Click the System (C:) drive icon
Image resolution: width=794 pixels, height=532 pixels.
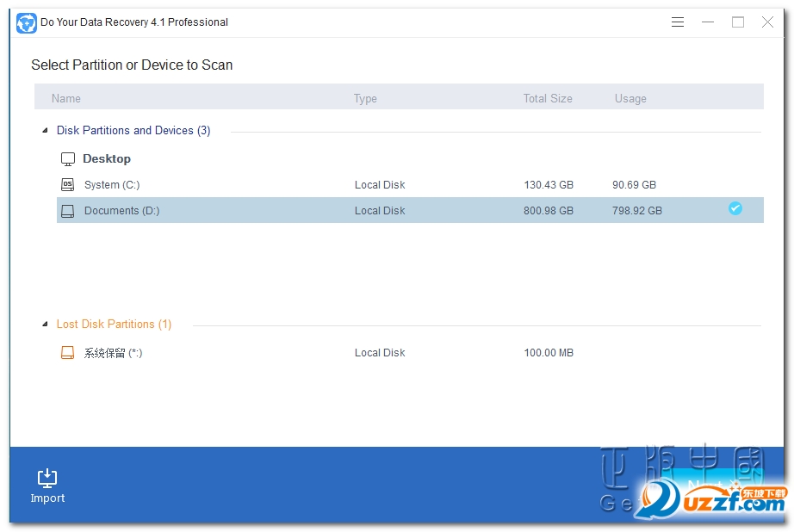pyautogui.click(x=67, y=184)
